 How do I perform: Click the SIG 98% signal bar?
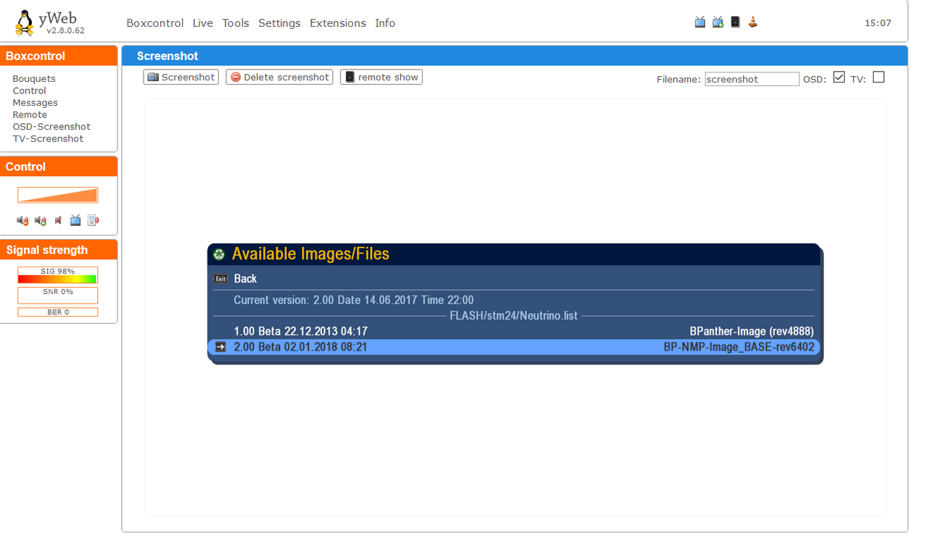(57, 275)
